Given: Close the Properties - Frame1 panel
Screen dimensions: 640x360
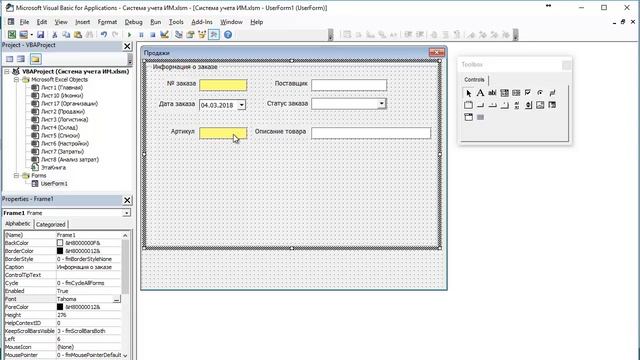Looking at the screenshot, I should (127, 200).
